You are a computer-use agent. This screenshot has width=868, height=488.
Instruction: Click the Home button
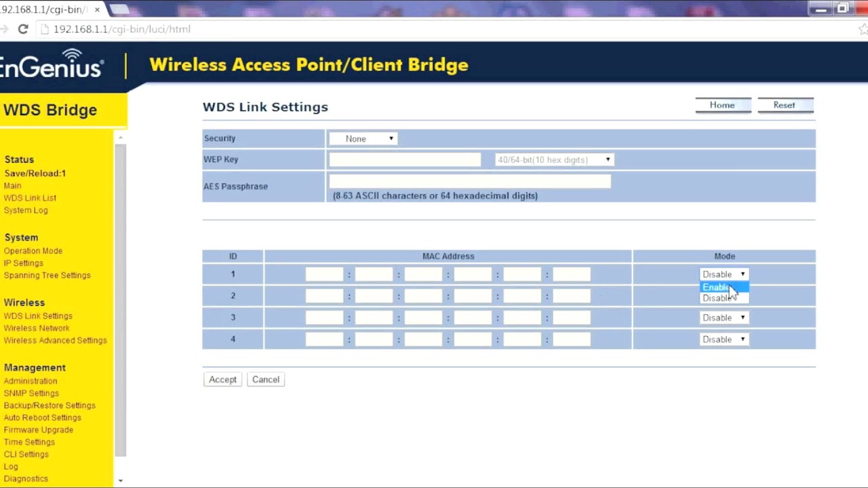click(722, 105)
